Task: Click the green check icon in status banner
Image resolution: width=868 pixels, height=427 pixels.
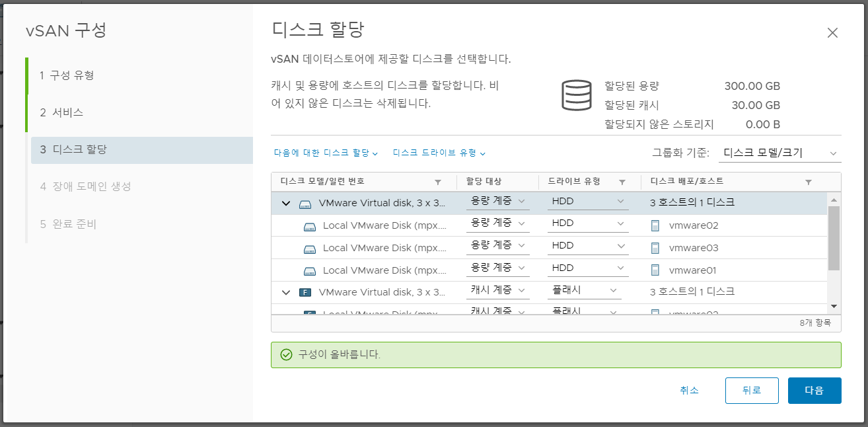Action: 286,354
